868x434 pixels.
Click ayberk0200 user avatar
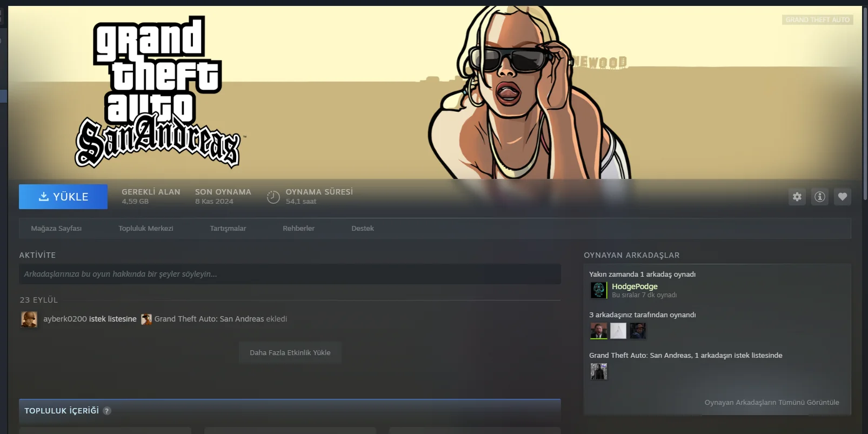[29, 319]
